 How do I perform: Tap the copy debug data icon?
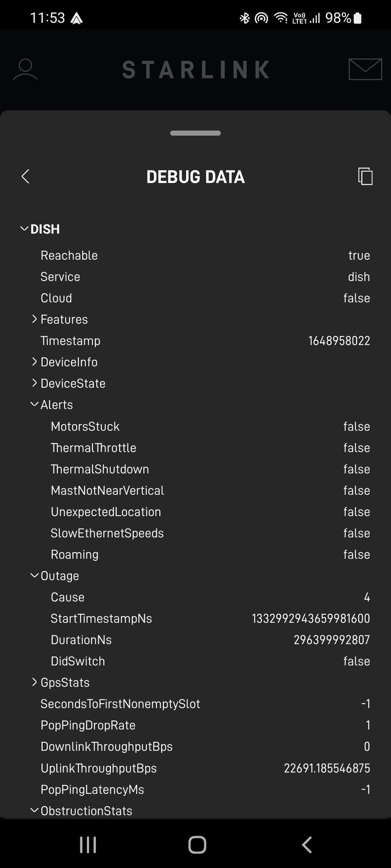365,176
